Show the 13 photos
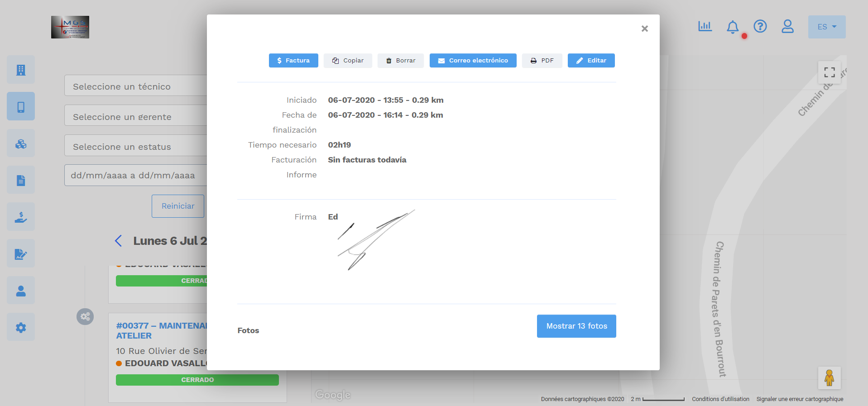 [576, 326]
